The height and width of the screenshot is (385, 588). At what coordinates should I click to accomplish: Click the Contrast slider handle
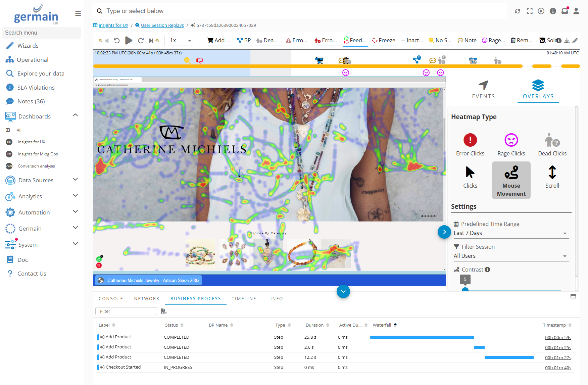(x=465, y=289)
